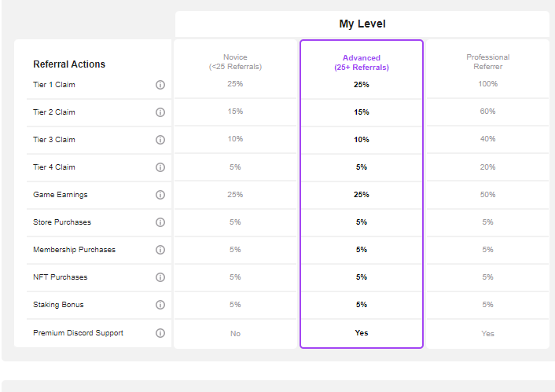Viewport: 555px width, 392px height.
Task: Click the Premium Discord Support row label
Action: tap(78, 333)
